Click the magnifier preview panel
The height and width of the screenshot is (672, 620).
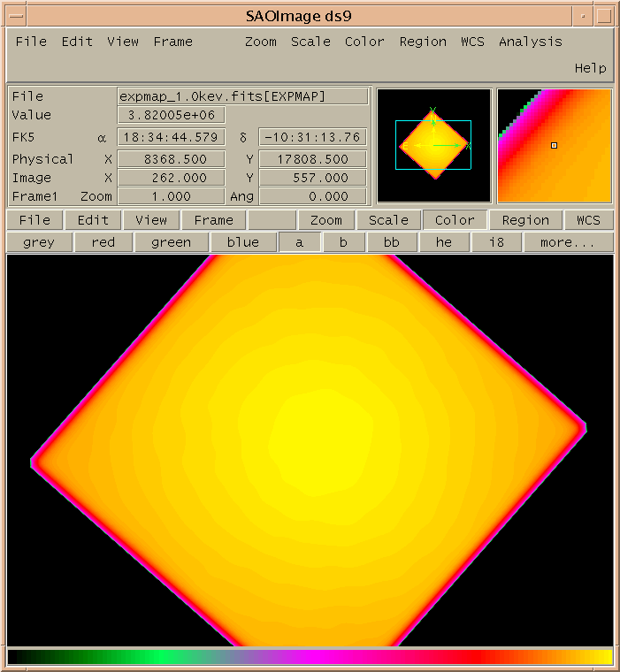(555, 146)
